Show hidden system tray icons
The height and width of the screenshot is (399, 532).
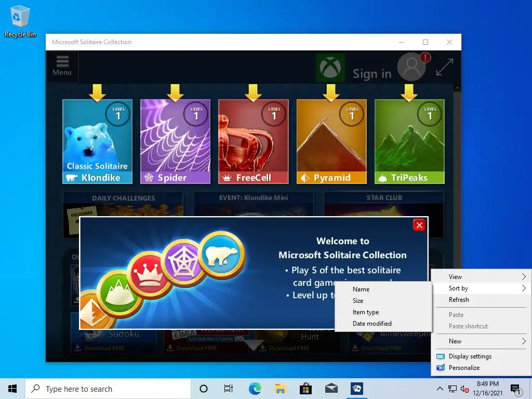coord(440,389)
